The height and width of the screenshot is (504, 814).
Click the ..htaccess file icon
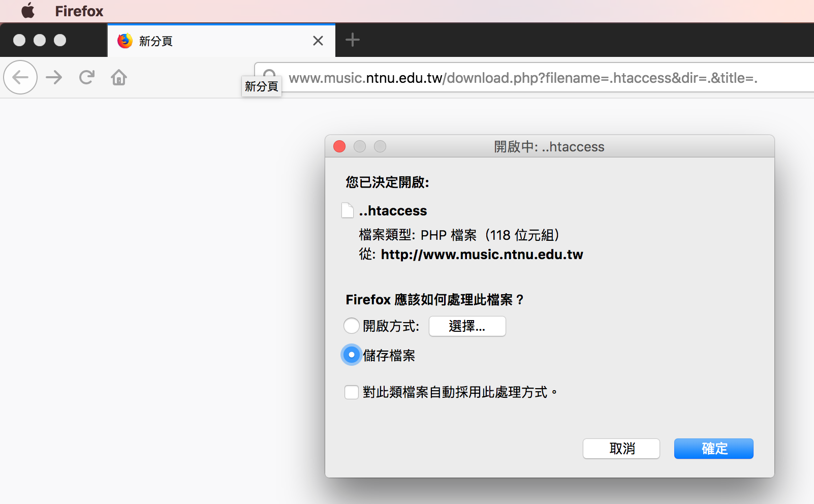[348, 210]
